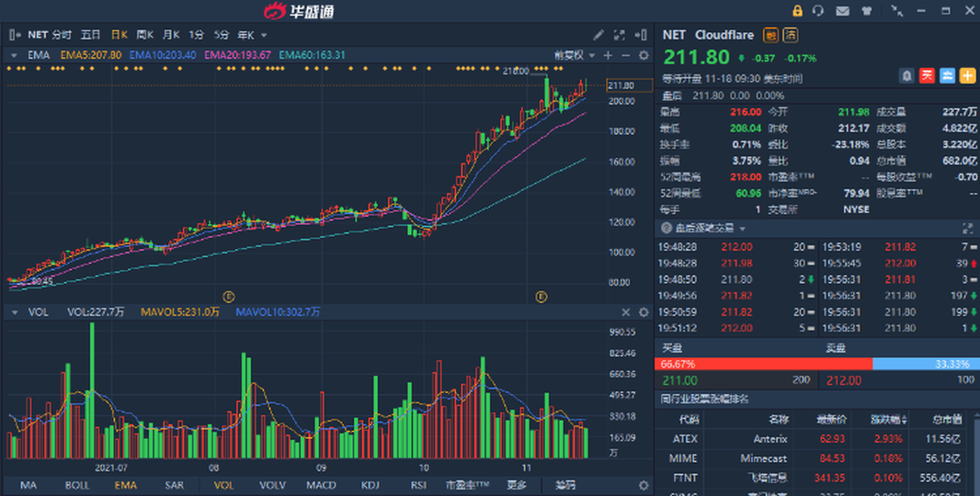The height and width of the screenshot is (496, 980).
Task: Switch to the weekly K chart tab
Action: coord(144,35)
